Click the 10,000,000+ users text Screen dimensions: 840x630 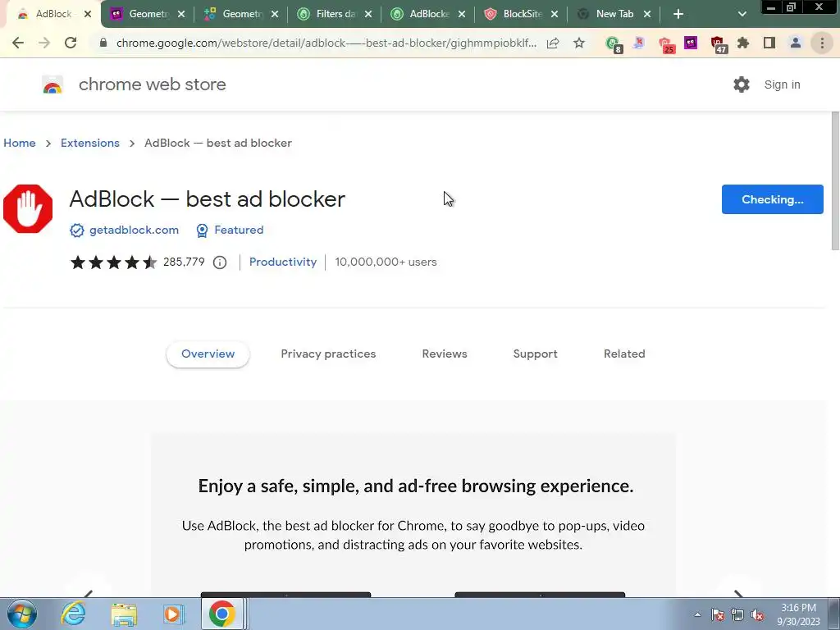pos(386,262)
